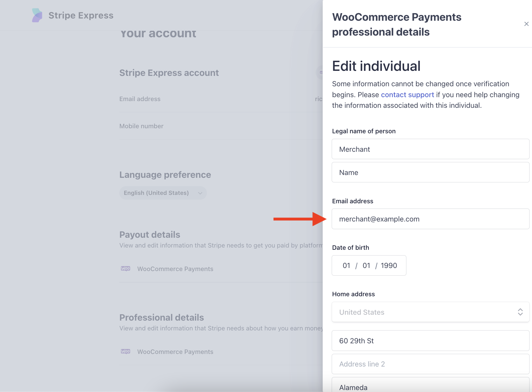
Task: Click the Woo icon under Professional details
Action: (125, 351)
